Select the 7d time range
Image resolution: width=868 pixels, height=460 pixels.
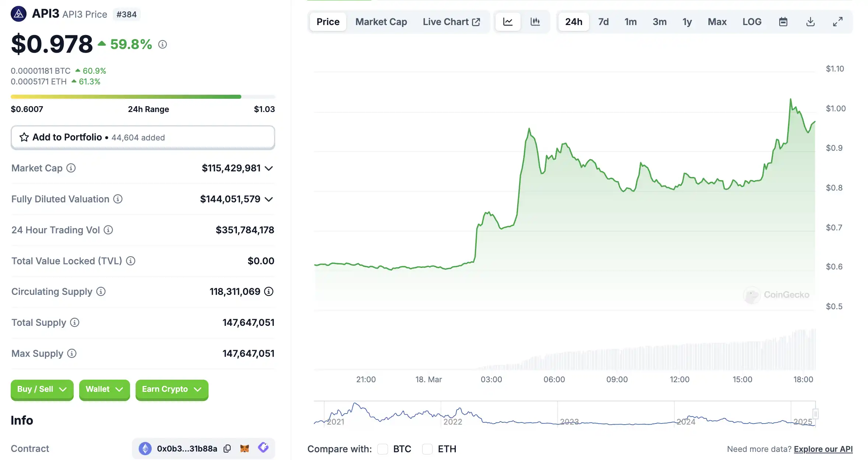tap(603, 22)
